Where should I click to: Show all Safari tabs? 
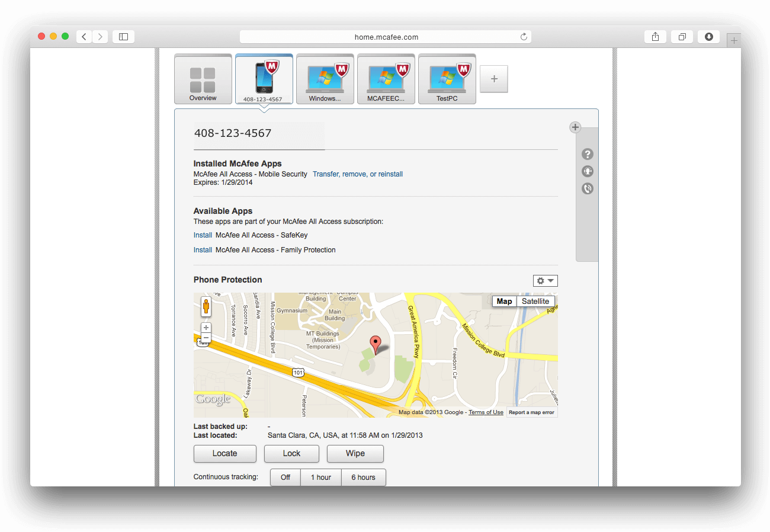point(682,37)
